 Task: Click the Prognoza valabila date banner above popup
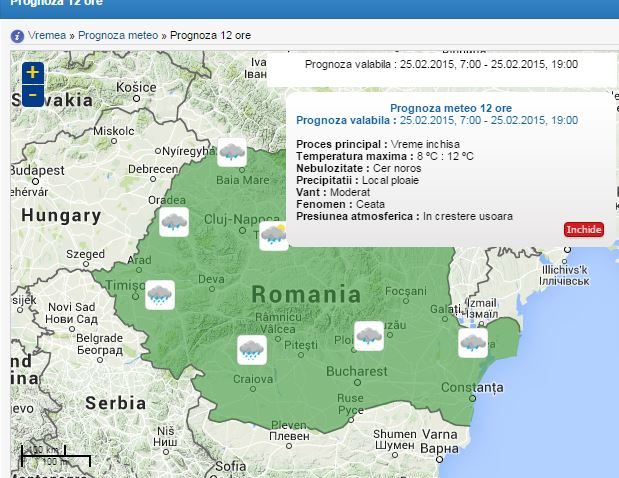coord(441,64)
